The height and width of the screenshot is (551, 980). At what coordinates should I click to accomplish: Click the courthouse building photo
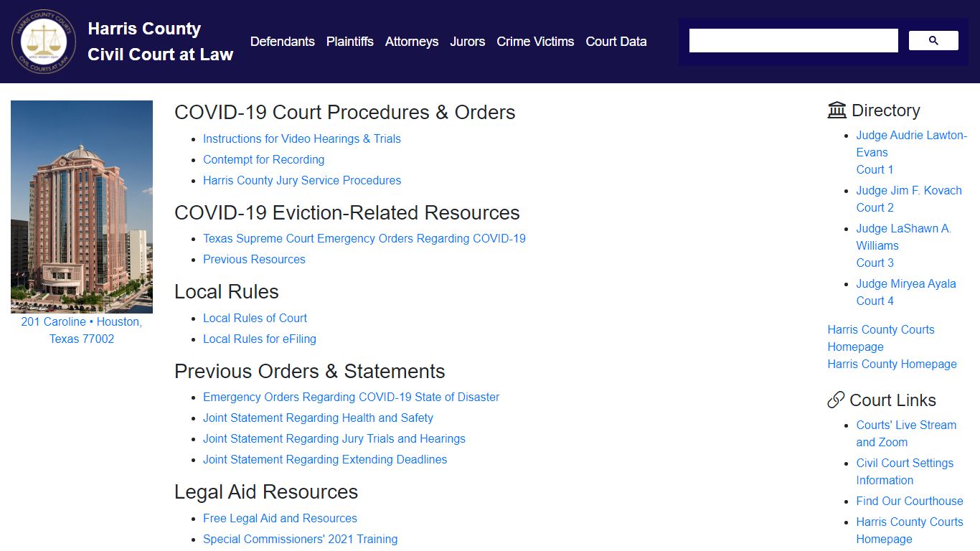[82, 207]
